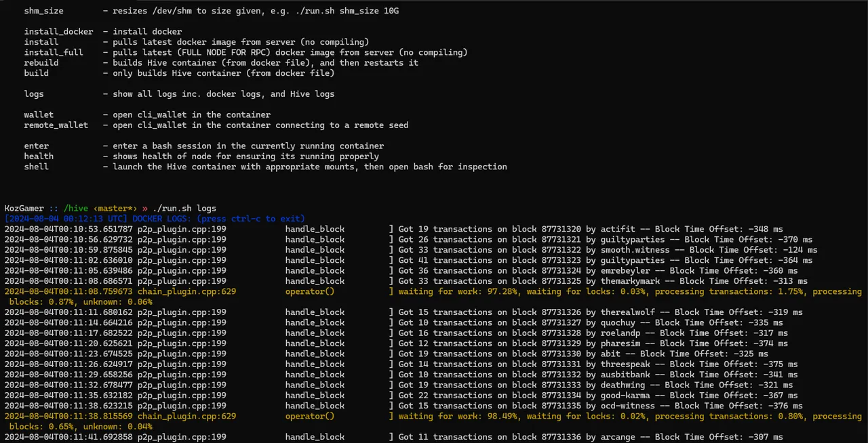Select witness name 'deathwing'
Viewport: 868px width, 443px height.
[x=623, y=385]
